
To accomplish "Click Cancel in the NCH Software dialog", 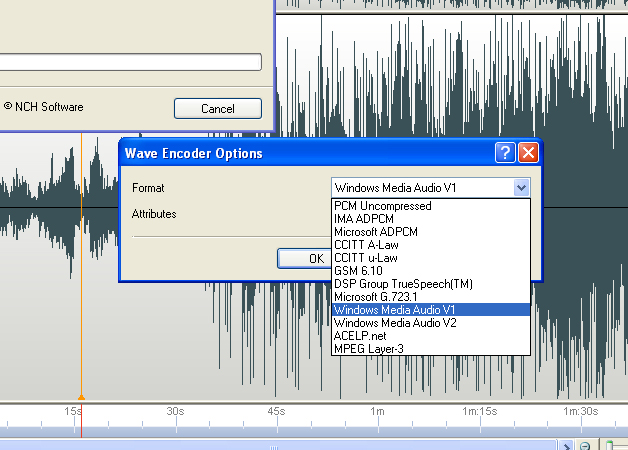I will coord(218,108).
